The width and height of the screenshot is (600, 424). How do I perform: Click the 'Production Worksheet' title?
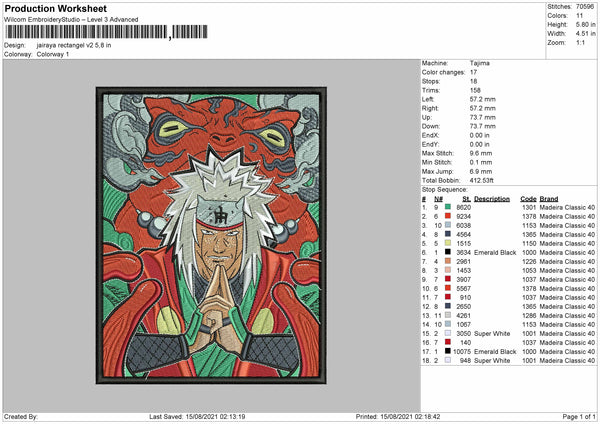56,9
